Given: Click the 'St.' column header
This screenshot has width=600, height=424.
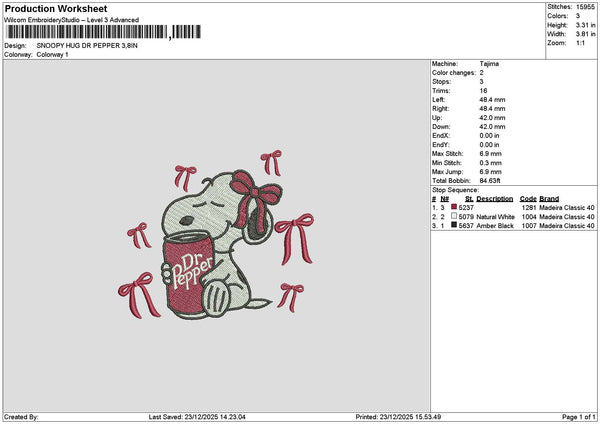Looking at the screenshot, I should [469, 199].
